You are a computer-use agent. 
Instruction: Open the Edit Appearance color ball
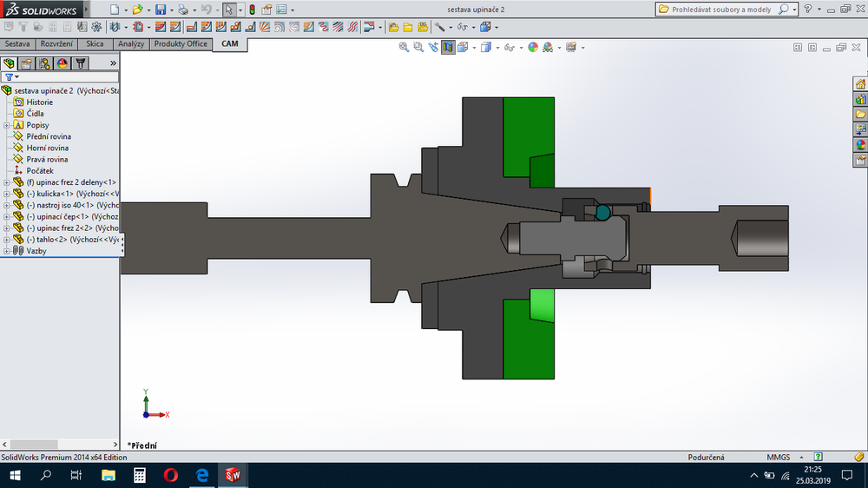coord(533,48)
